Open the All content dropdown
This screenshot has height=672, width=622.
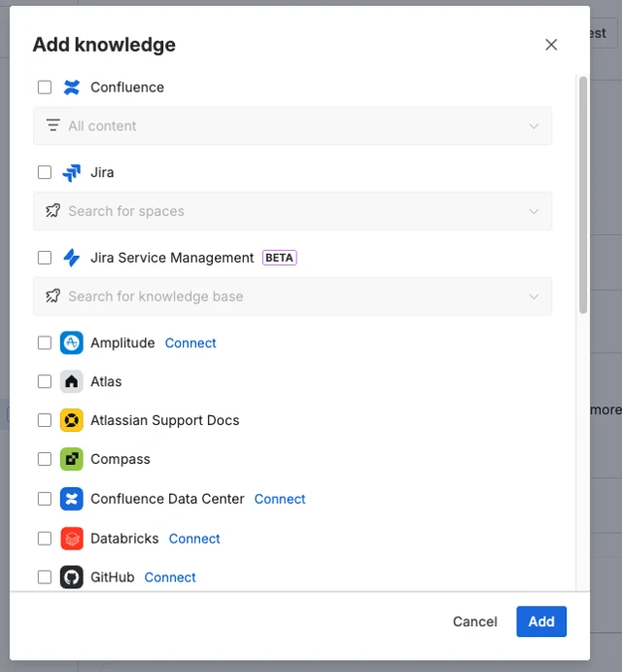[x=293, y=125]
